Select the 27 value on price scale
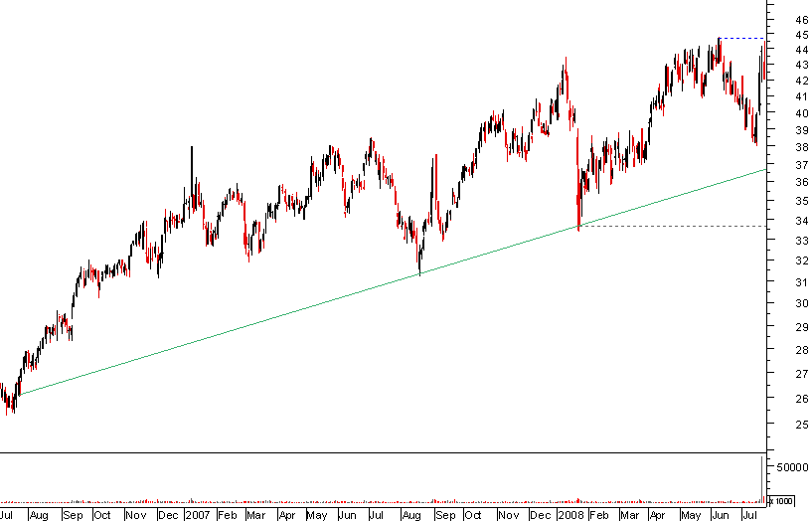The image size is (812, 521). click(802, 374)
